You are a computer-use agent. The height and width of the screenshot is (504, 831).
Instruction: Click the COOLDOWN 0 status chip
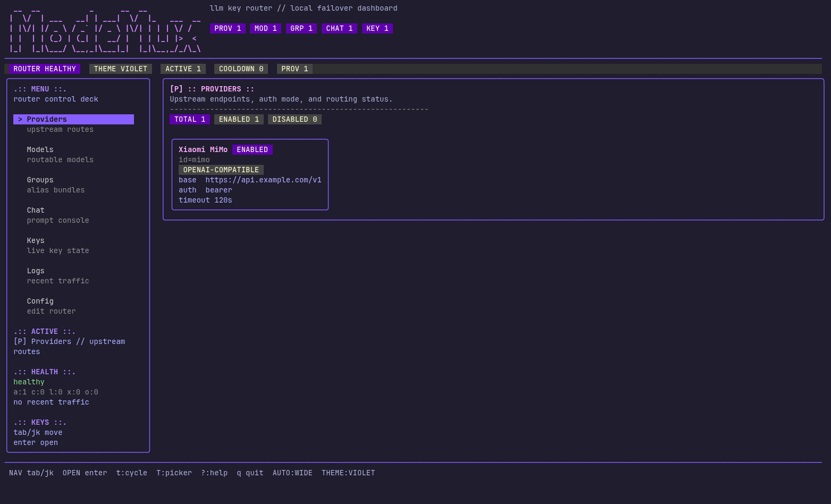[241, 69]
